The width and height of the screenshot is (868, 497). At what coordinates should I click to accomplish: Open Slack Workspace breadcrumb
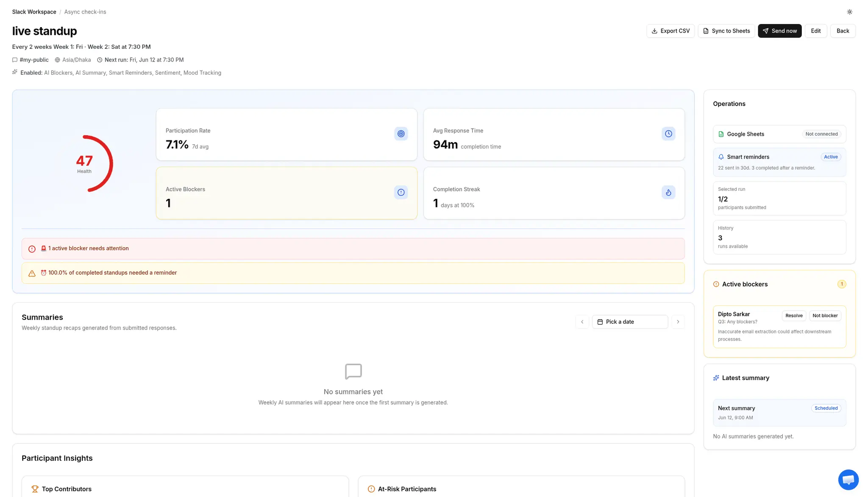click(x=34, y=12)
